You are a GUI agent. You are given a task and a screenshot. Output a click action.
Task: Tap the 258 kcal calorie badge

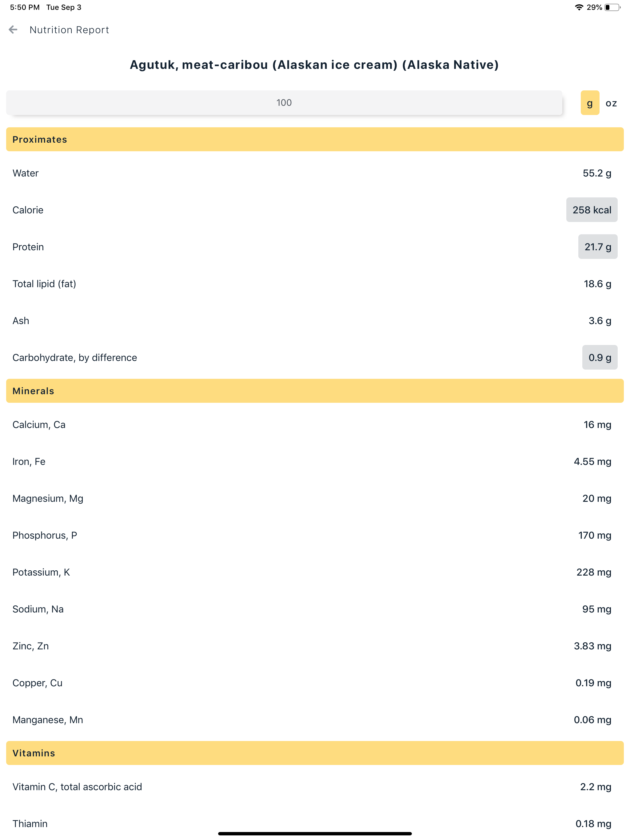(x=592, y=210)
